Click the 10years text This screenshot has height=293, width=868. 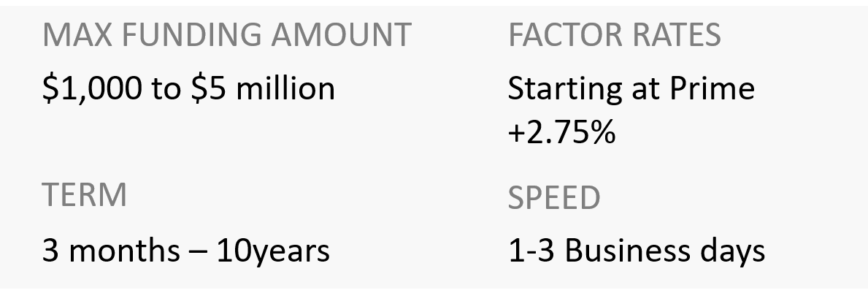[x=272, y=251]
